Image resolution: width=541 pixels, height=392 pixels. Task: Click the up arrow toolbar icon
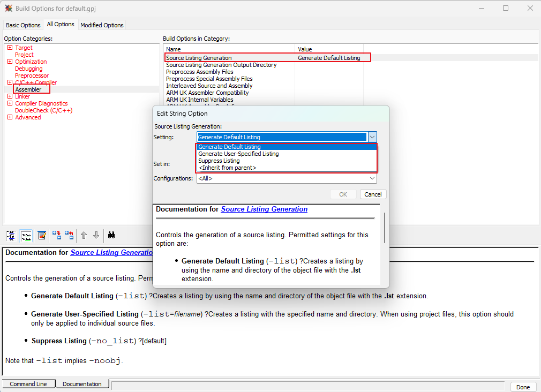point(84,235)
